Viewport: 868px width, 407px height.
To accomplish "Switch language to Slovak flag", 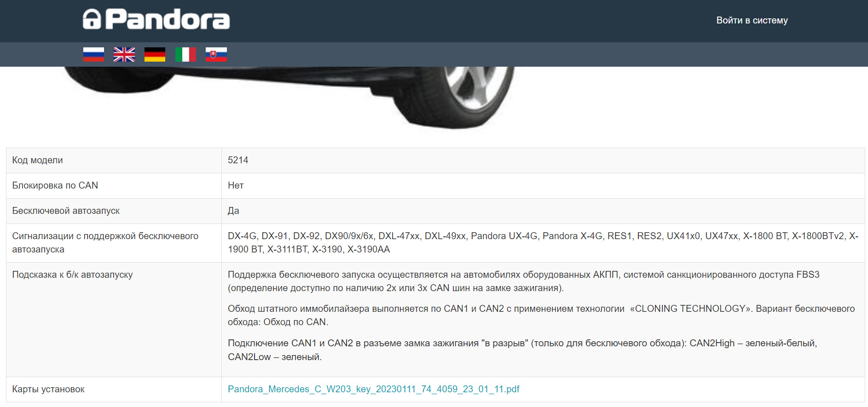I will pos(216,54).
